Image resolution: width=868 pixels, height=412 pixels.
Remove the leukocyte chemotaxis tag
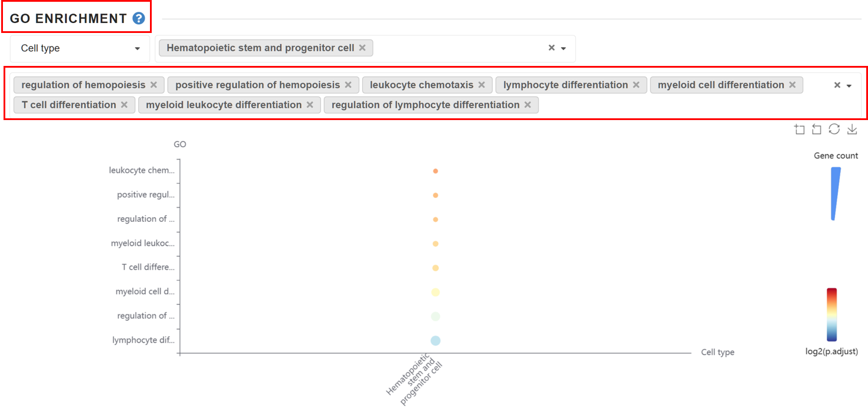(x=482, y=85)
